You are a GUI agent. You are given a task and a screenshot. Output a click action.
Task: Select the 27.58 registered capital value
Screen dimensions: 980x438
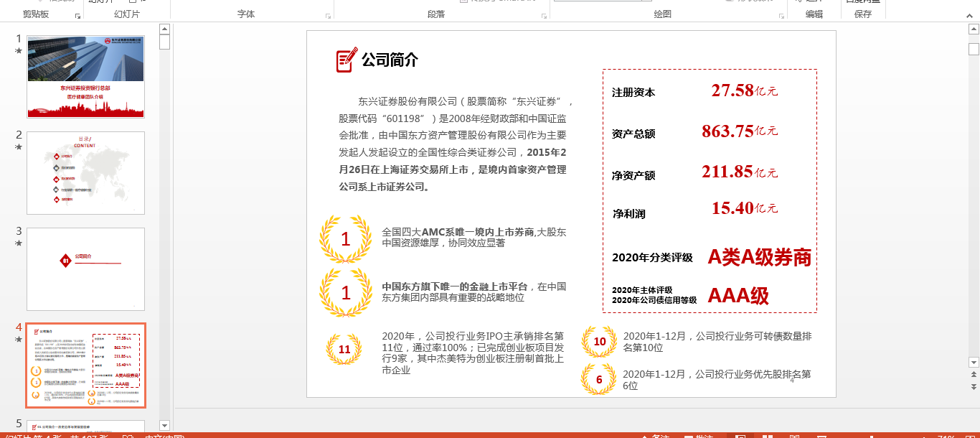click(x=732, y=90)
